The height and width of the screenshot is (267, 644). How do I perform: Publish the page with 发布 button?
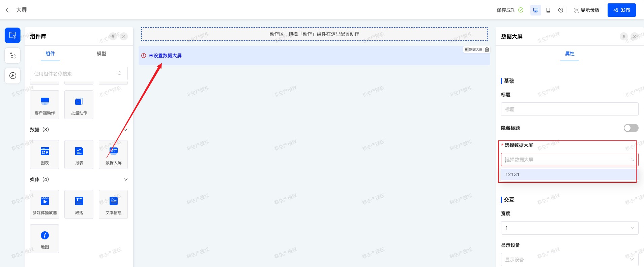[622, 10]
